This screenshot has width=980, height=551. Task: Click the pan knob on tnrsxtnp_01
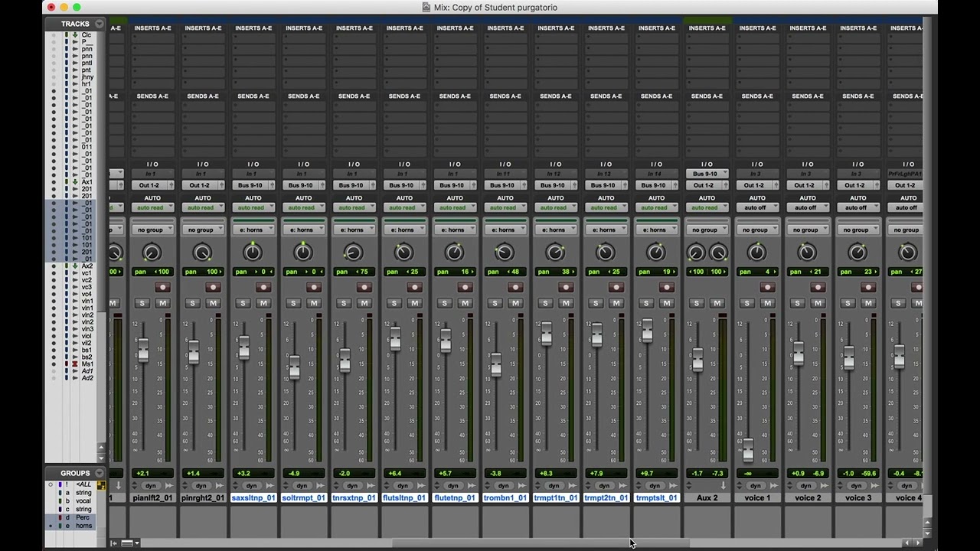click(x=354, y=252)
